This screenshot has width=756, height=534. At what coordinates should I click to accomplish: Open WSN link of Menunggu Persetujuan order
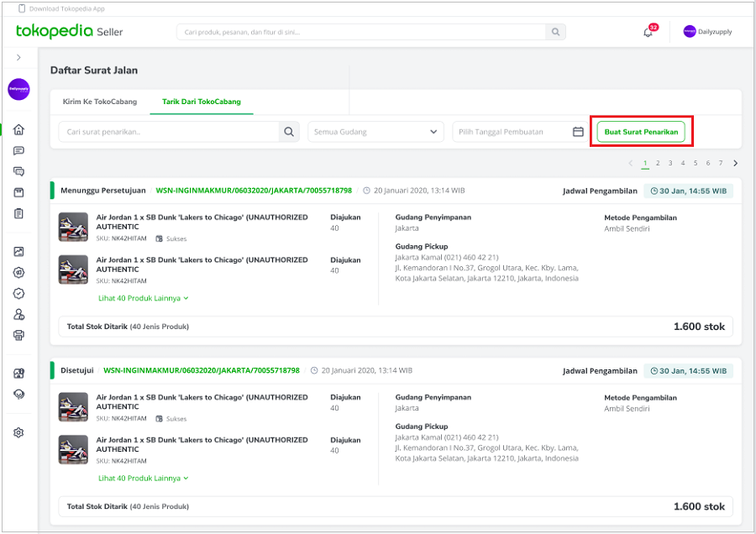click(254, 191)
